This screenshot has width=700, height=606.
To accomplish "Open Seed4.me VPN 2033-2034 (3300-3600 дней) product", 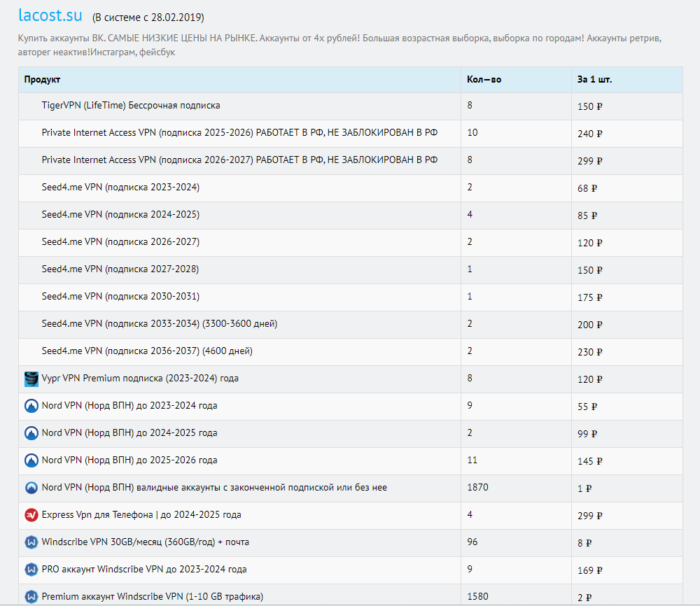I will tap(160, 323).
